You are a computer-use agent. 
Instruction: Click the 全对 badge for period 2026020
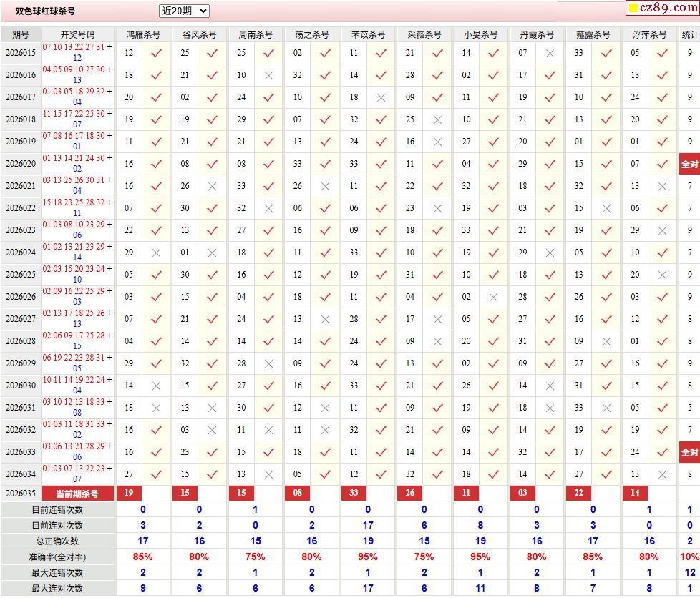coord(689,164)
